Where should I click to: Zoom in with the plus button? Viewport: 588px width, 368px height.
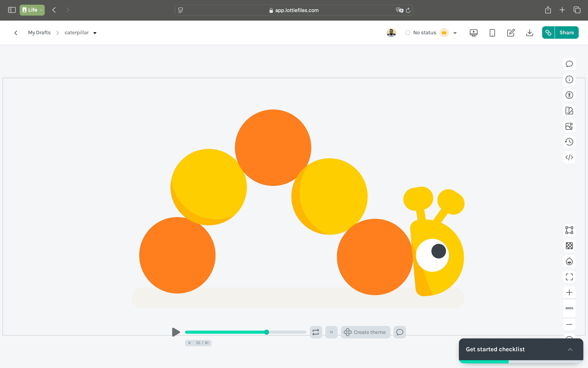(x=569, y=292)
